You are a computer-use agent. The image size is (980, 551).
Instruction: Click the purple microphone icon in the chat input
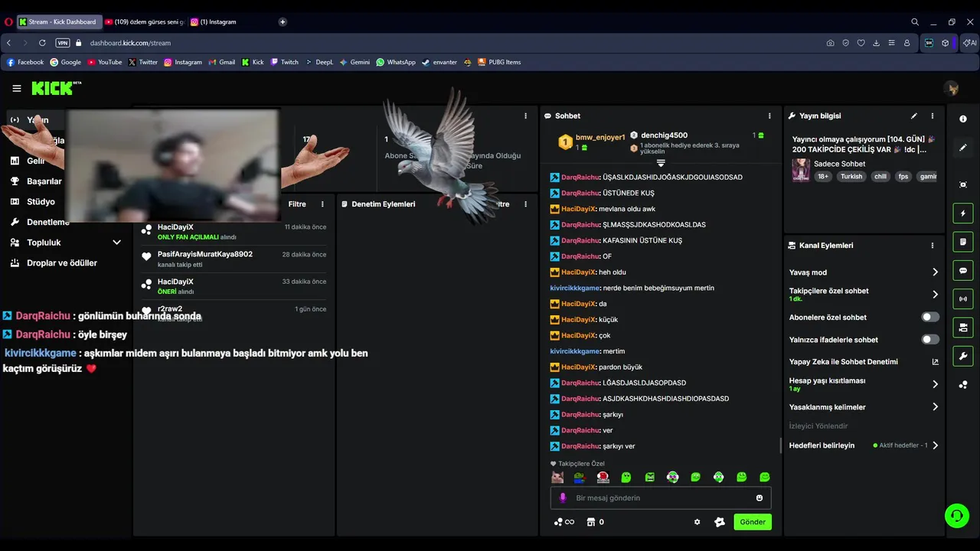pos(563,498)
